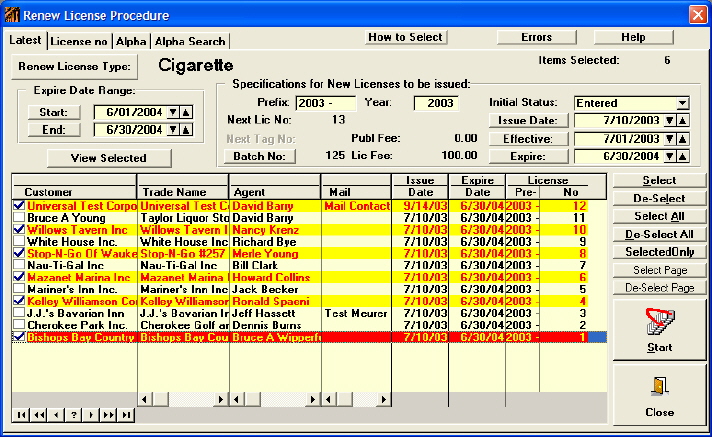Uncheck the Willows Tavern Inc checkbox

point(18,229)
